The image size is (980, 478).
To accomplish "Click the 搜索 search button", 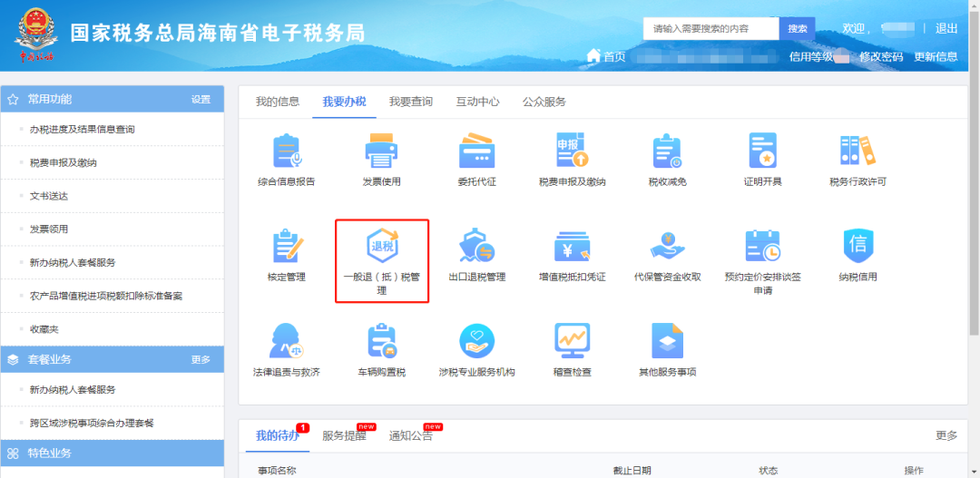I will point(798,29).
